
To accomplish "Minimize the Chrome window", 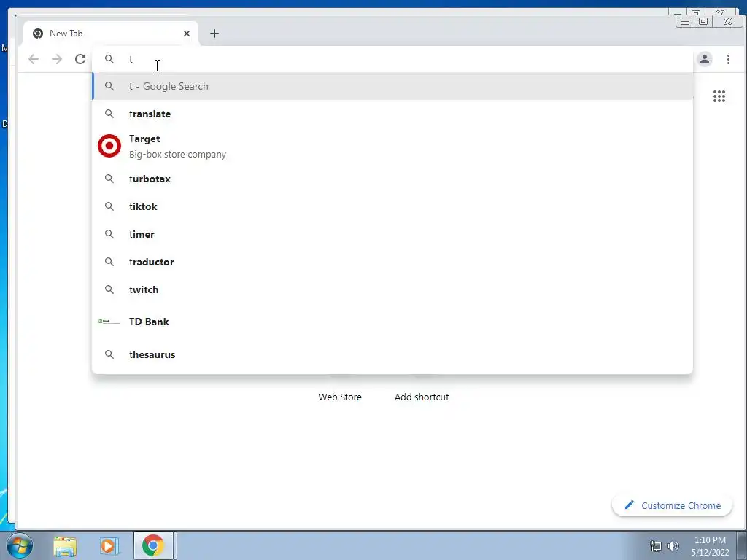I will (x=684, y=21).
